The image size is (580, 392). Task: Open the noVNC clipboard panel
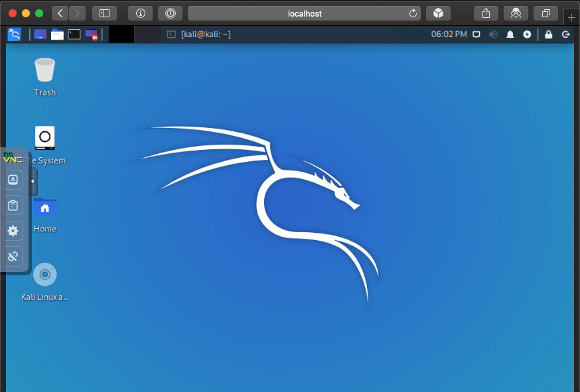click(13, 205)
